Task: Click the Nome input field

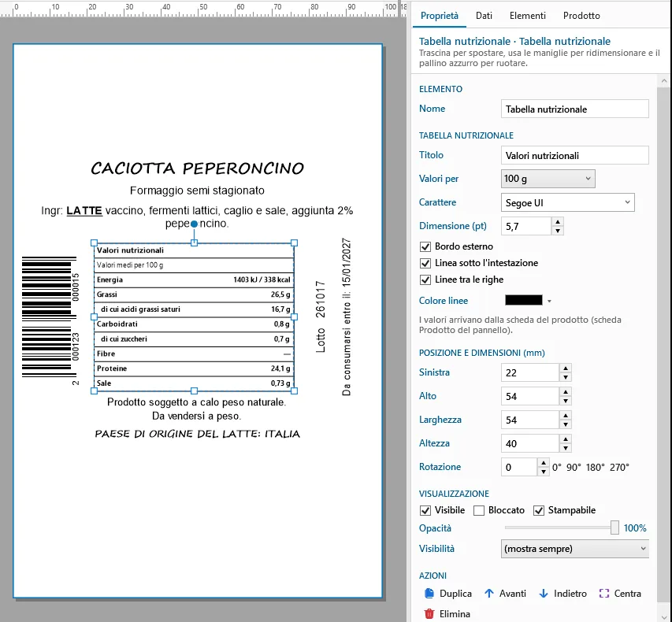Action: [x=575, y=109]
